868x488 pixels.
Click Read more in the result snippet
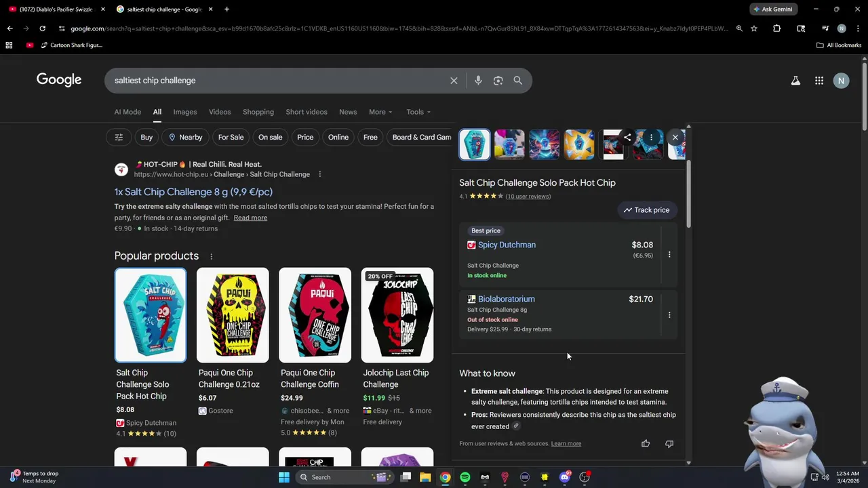pos(250,218)
